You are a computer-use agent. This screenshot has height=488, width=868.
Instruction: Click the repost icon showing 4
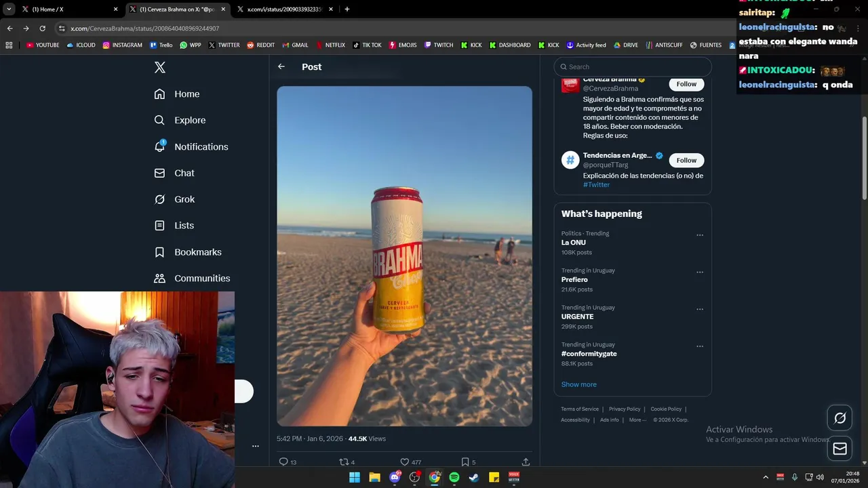click(344, 462)
